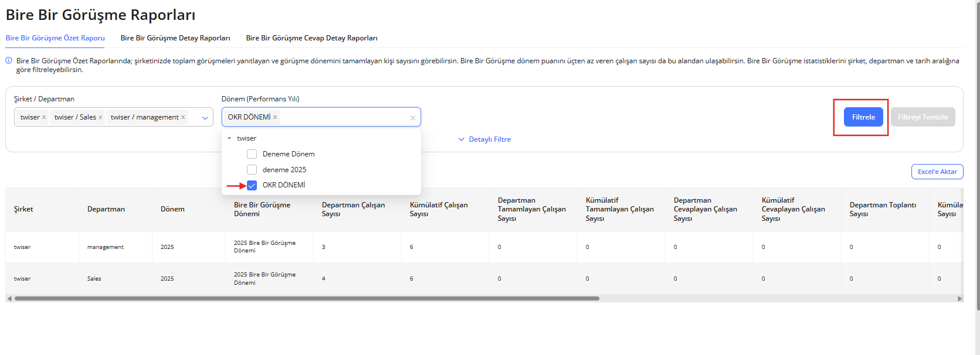Export the table with Excel'e Aktar
Image resolution: width=980 pixels, height=355 pixels.
click(x=937, y=172)
